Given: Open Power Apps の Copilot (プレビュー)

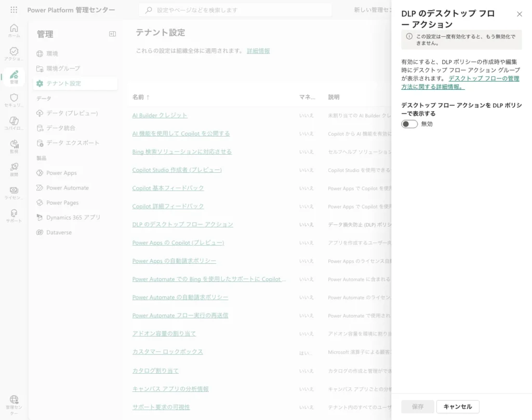Looking at the screenshot, I should tap(178, 243).
